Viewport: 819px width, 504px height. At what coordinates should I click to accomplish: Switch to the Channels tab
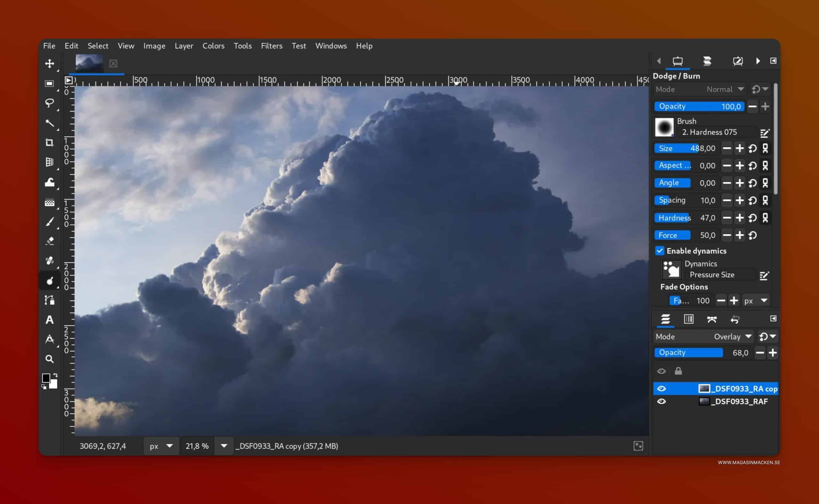688,319
